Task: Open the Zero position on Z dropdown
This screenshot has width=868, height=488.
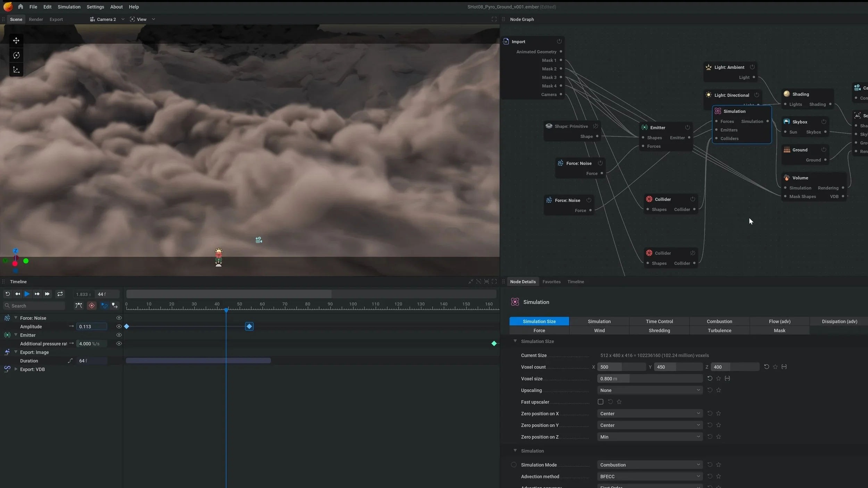Action: 650,437
